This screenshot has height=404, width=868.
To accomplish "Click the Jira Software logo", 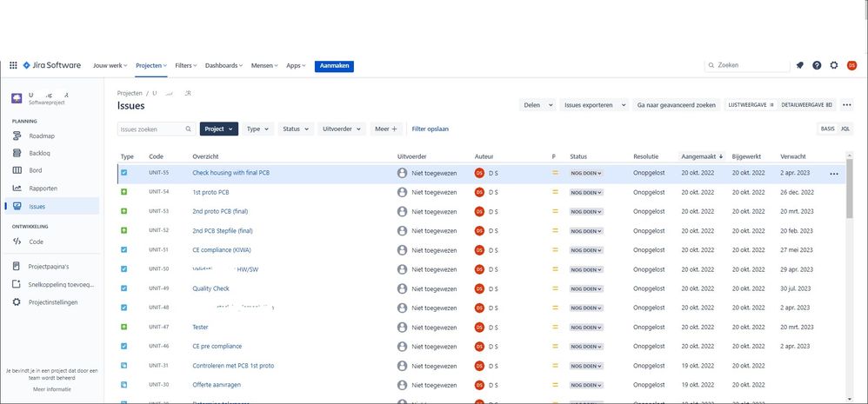I will 51,65.
